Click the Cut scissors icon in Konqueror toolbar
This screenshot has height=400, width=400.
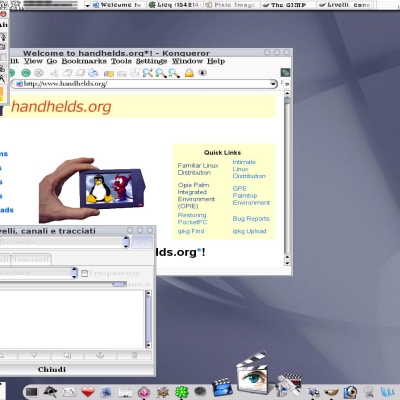pyautogui.click(x=54, y=73)
